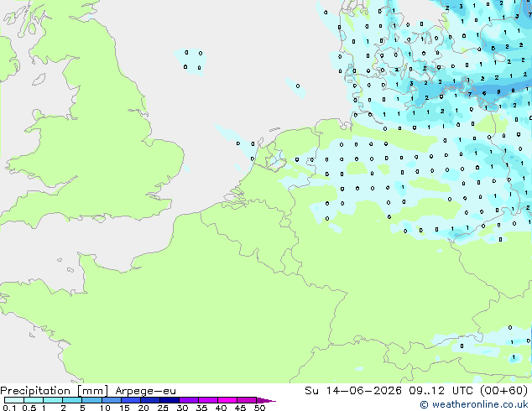
Task: Click the "30" legend scale value
Action: click(x=182, y=408)
